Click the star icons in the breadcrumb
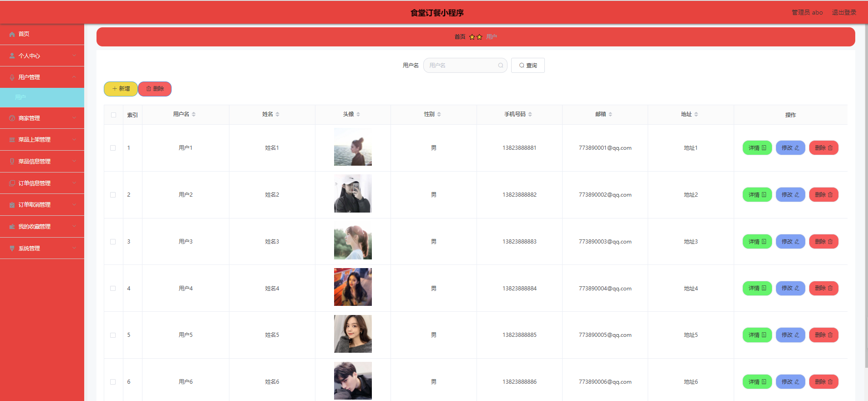868x401 pixels. click(476, 37)
